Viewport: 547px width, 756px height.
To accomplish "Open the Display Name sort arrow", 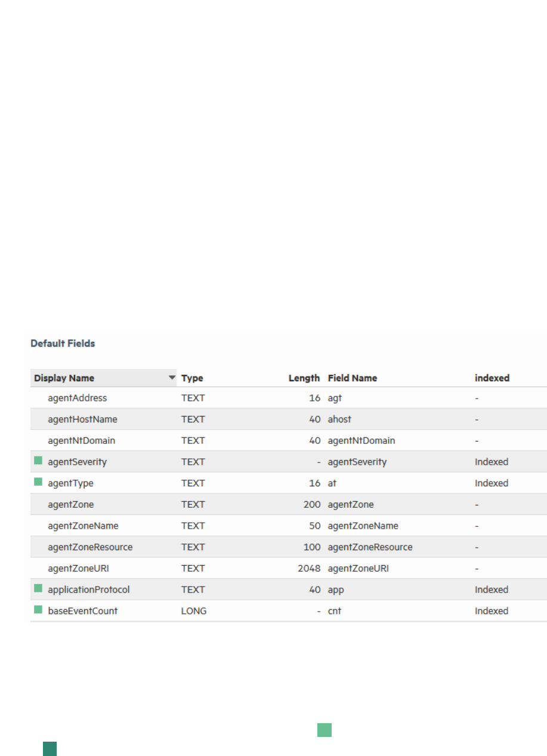I will [172, 378].
